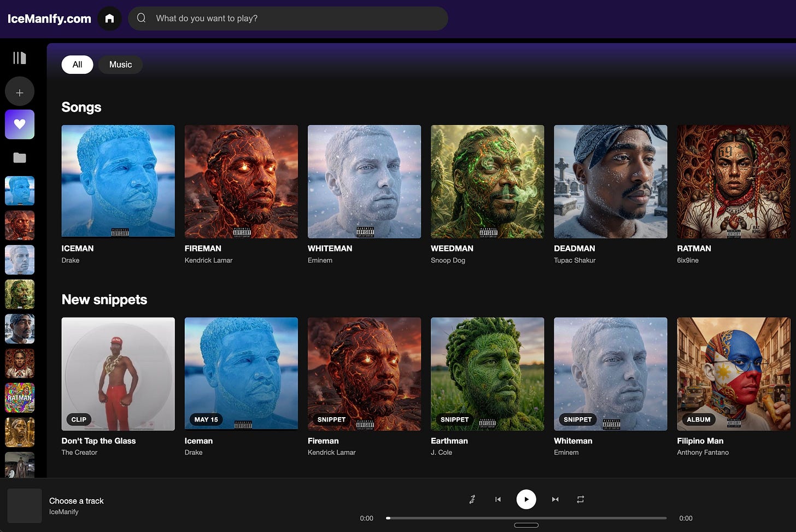The height and width of the screenshot is (532, 796).
Task: Click the Songs section heading
Action: click(x=81, y=107)
